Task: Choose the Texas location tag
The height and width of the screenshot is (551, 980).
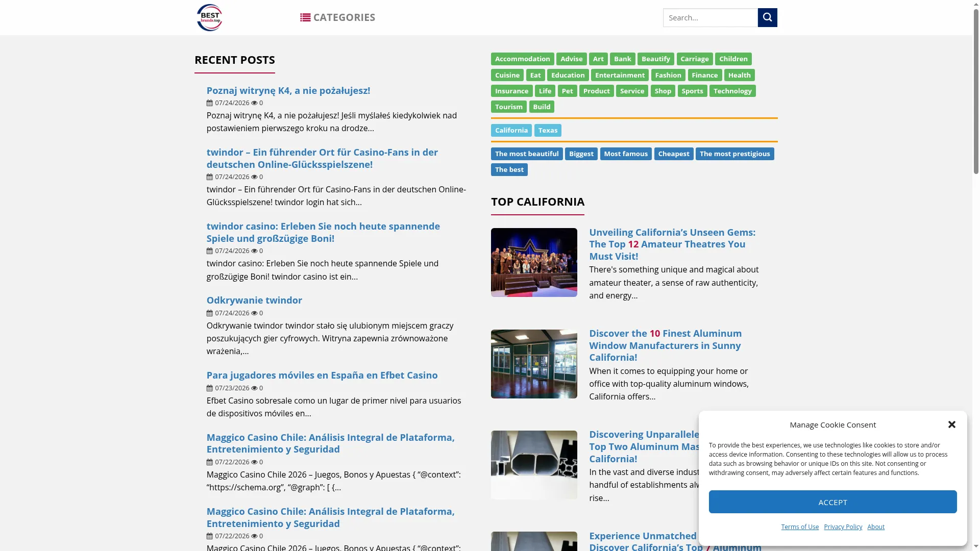Action: coord(548,130)
